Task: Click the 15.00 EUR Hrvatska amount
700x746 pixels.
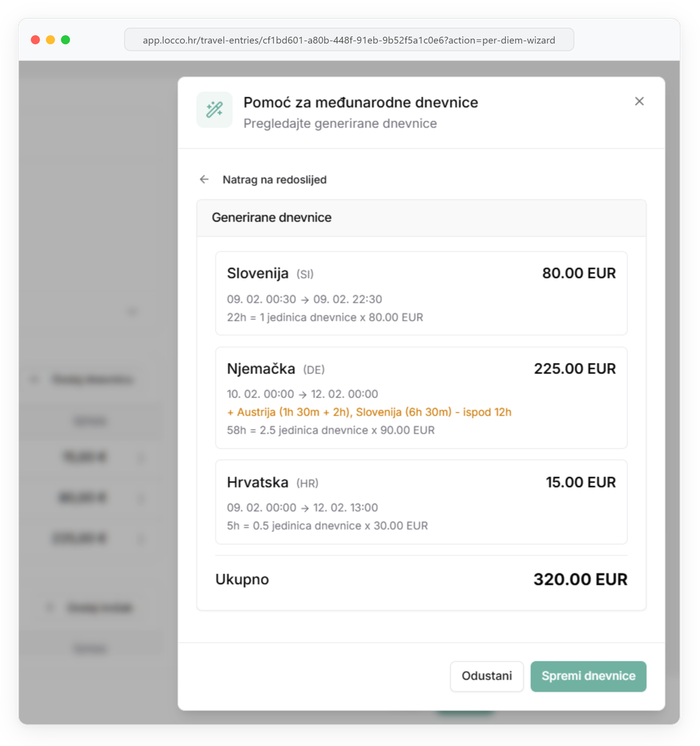Action: (580, 482)
